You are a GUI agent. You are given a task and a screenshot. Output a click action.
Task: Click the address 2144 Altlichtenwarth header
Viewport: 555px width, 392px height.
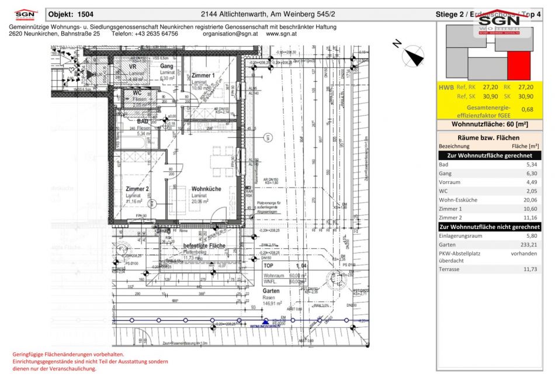(268, 14)
